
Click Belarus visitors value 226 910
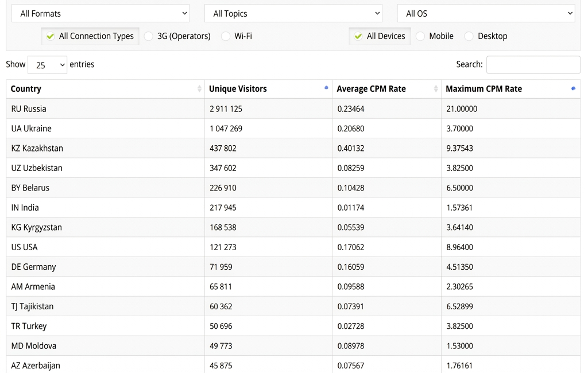223,188
